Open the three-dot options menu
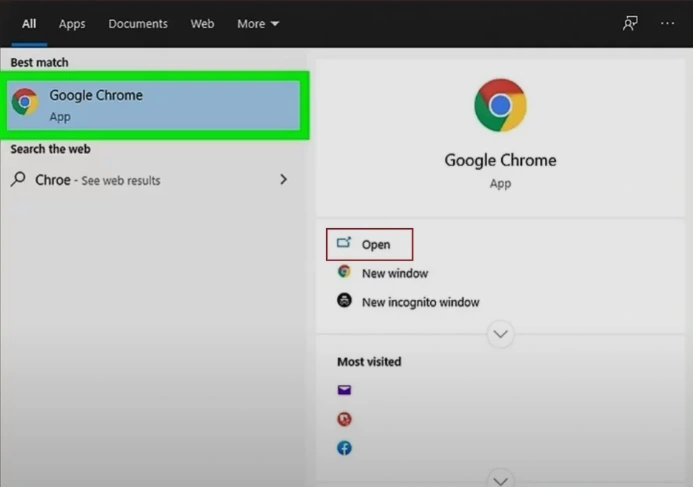This screenshot has width=693, height=487. [667, 23]
